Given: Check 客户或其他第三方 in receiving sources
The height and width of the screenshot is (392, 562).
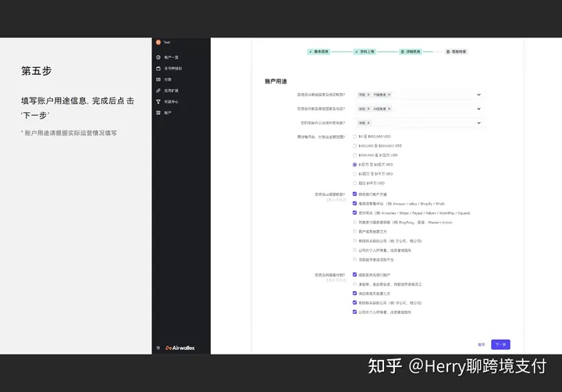Looking at the screenshot, I should 354,231.
